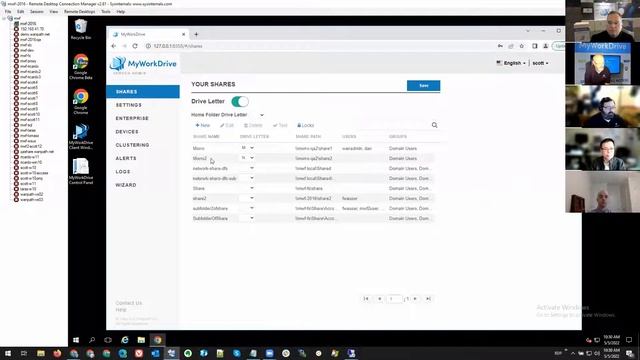
Task: Open the Session menu
Action: (x=37, y=12)
